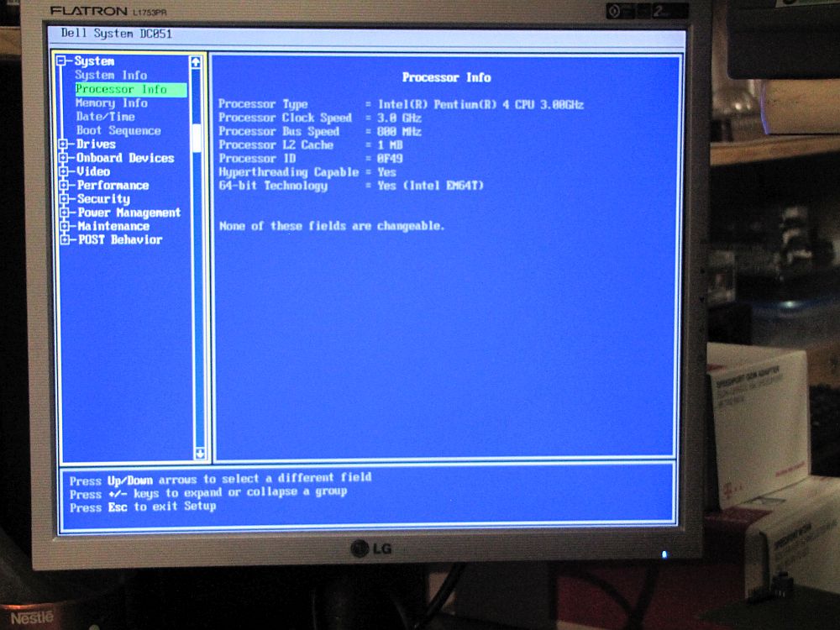
Task: Open the Date/Time entry
Action: [x=106, y=116]
